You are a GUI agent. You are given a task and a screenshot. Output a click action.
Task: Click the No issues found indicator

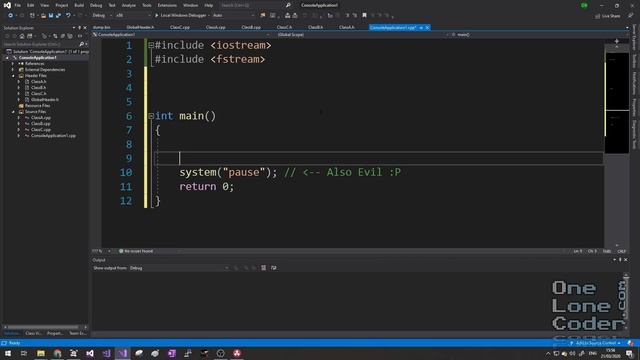pyautogui.click(x=136, y=251)
